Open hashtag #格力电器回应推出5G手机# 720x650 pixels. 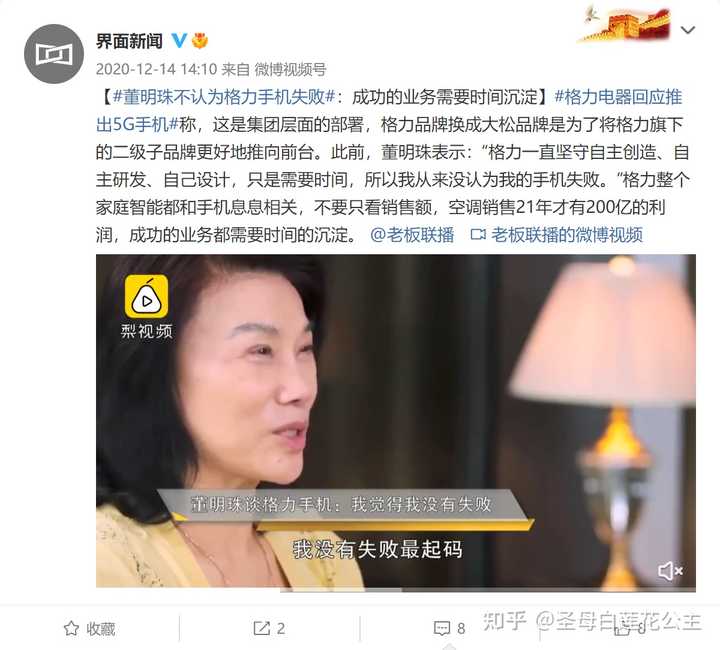pyautogui.click(x=389, y=111)
